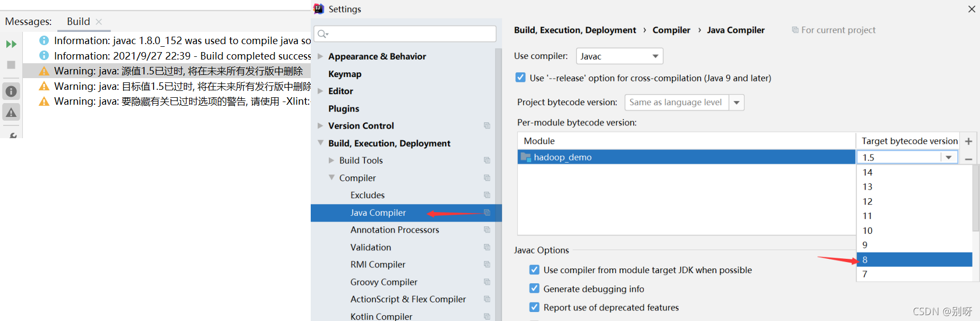Click project-level icon beside Version Control

487,125
